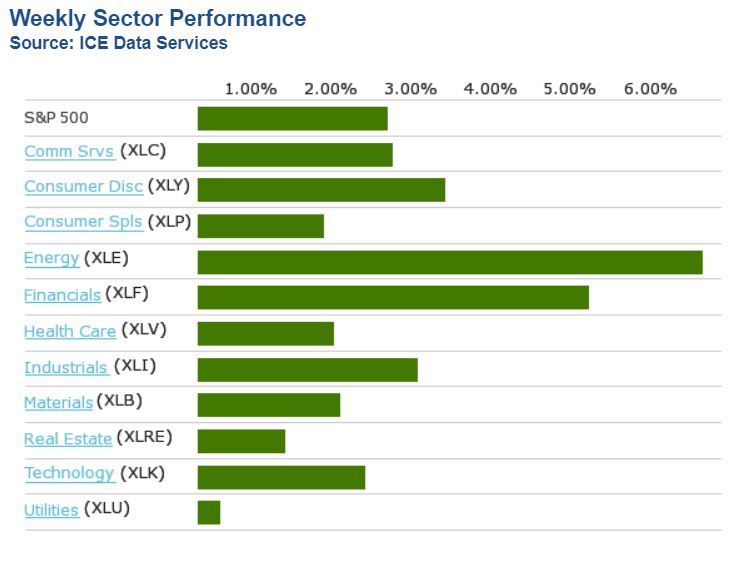The width and height of the screenshot is (738, 561).
Task: Open the Comm Srvs sector link
Action: click(68, 152)
